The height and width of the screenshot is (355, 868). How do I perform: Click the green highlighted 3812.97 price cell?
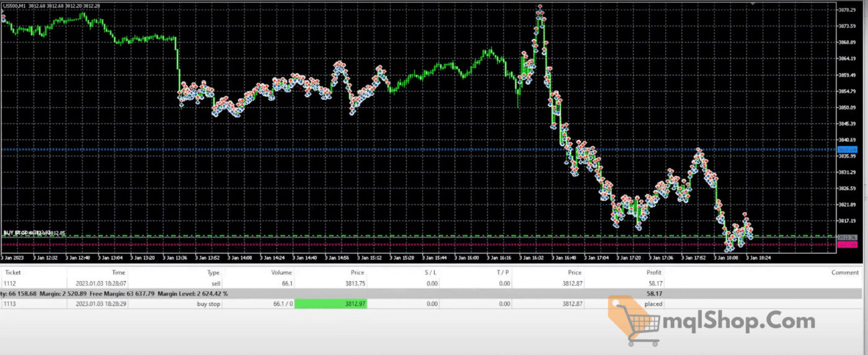coord(331,304)
